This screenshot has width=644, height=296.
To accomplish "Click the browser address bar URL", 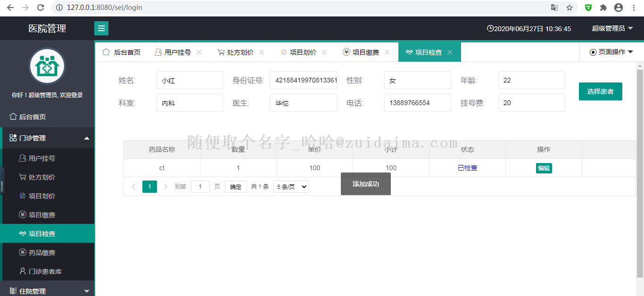I will [x=105, y=8].
